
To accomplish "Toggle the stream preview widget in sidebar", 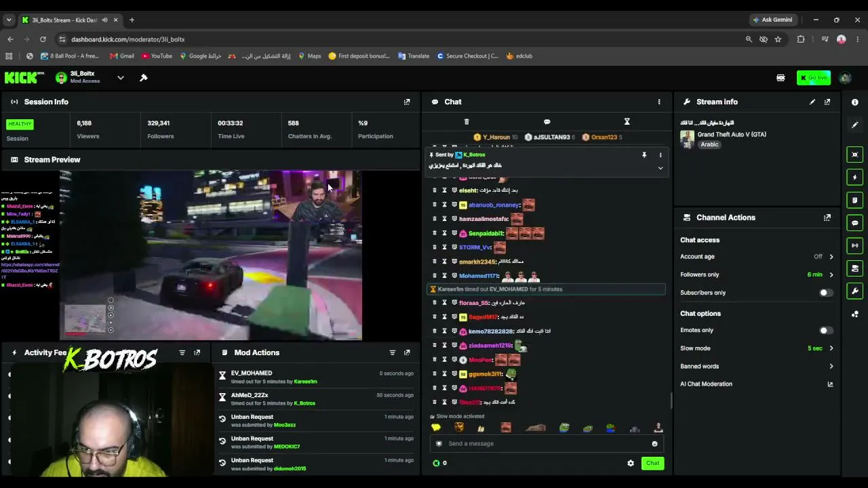I will tap(855, 155).
